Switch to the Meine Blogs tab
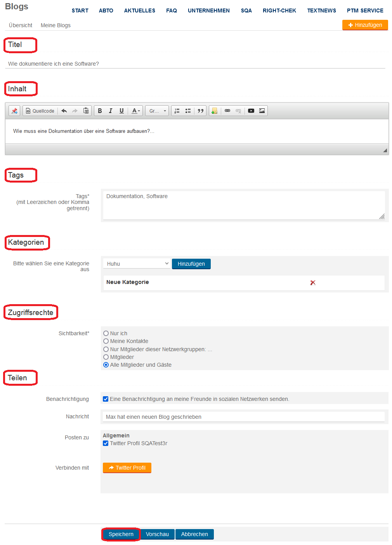This screenshot has width=392, height=545. (x=56, y=25)
